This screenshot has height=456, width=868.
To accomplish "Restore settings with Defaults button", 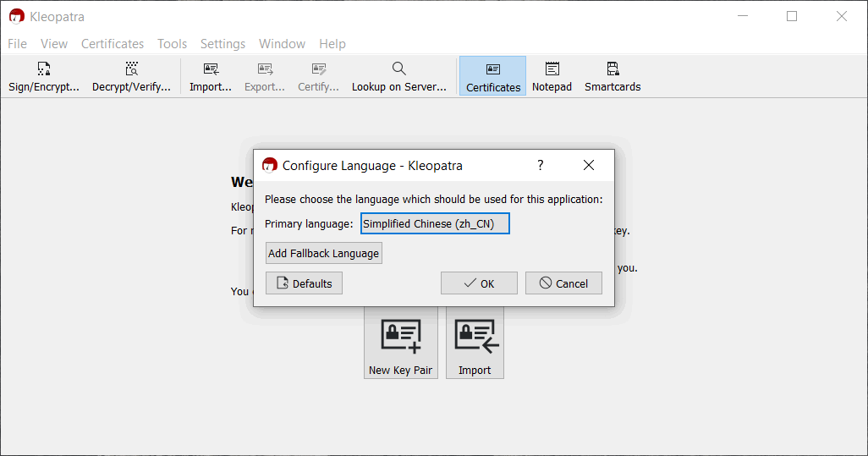I will pos(304,283).
